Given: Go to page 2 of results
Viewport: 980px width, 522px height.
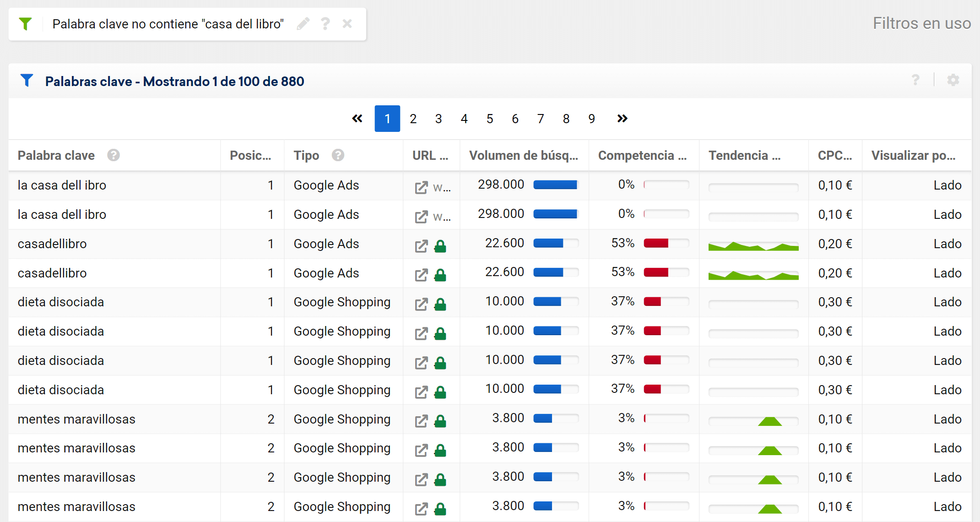Looking at the screenshot, I should point(413,119).
